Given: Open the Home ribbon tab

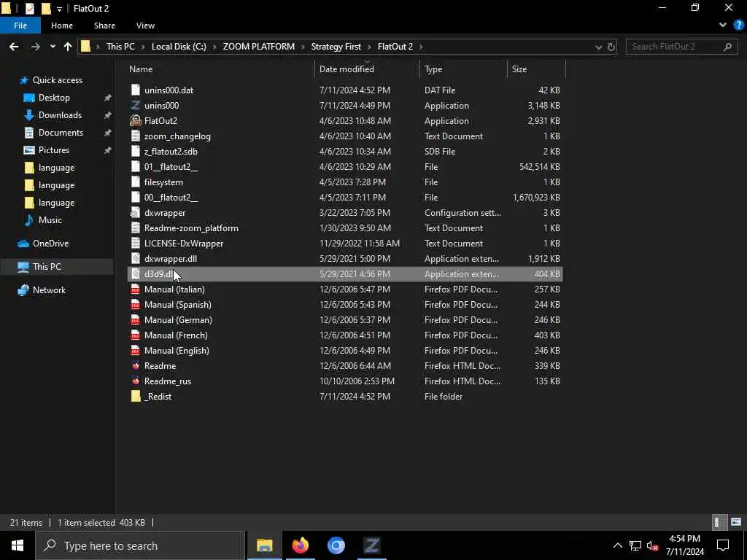Looking at the screenshot, I should [x=62, y=26].
